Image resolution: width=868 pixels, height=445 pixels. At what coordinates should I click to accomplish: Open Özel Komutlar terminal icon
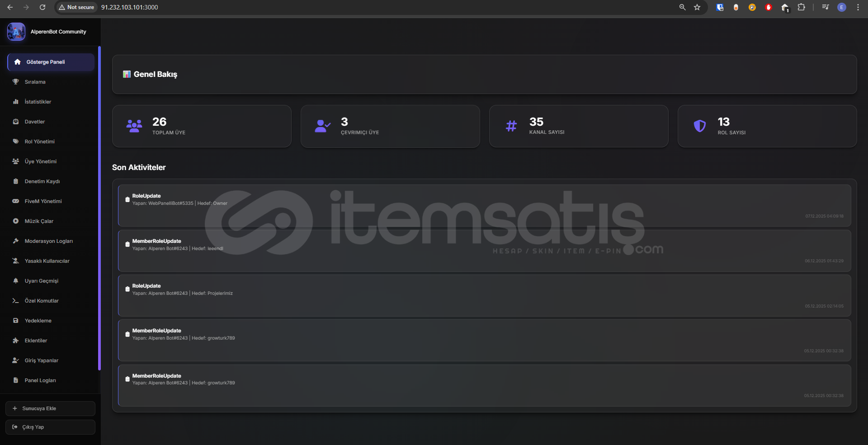pos(16,301)
